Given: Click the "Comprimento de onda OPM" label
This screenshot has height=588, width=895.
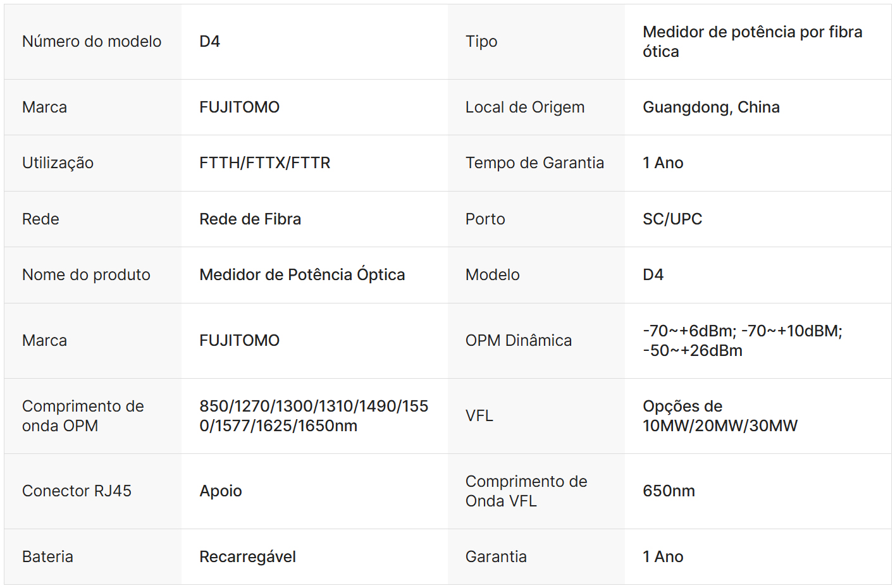Looking at the screenshot, I should (83, 416).
